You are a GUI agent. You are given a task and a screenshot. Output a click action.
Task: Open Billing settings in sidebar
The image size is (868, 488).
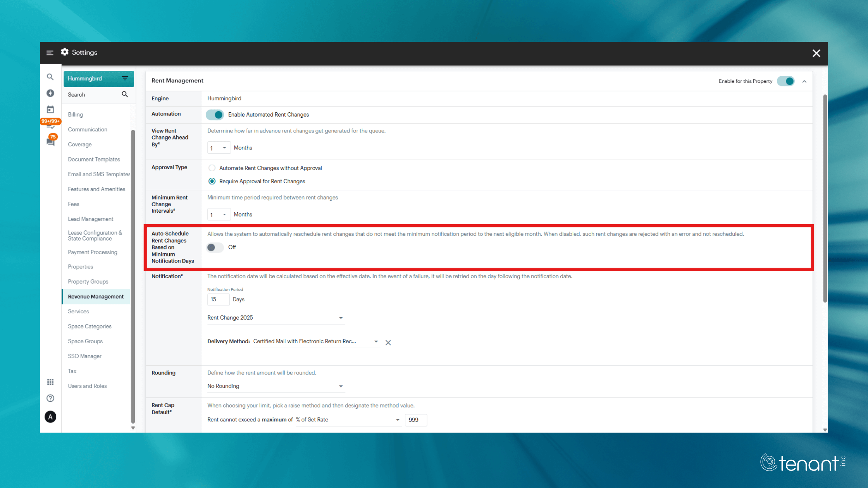pyautogui.click(x=76, y=115)
